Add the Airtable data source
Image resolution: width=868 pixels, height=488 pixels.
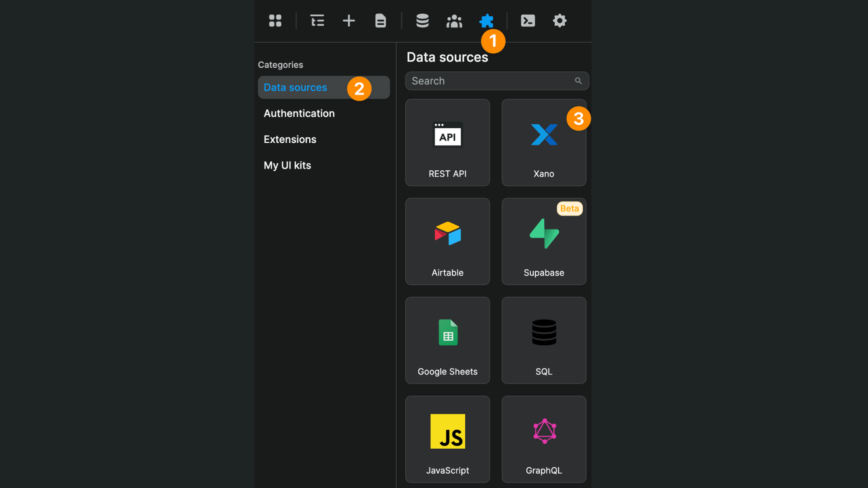click(447, 241)
